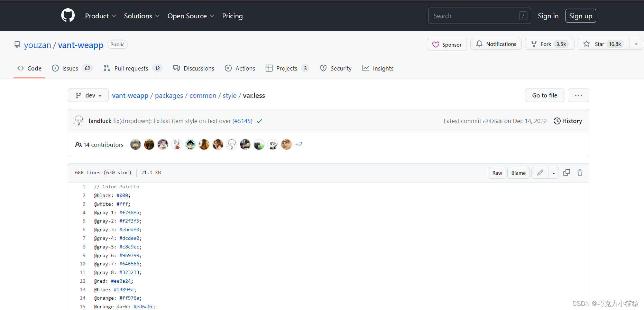Click the trash delete file icon
Image resolution: width=644 pixels, height=310 pixels.
tap(580, 172)
